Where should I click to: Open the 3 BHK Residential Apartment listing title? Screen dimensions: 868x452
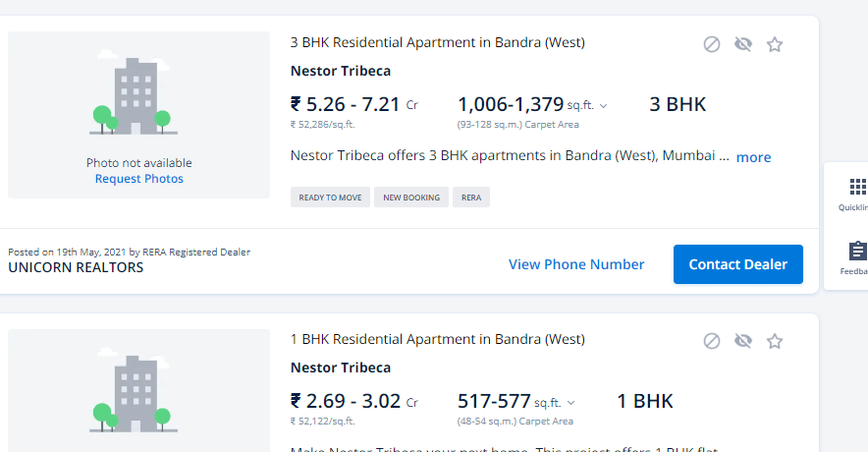[437, 42]
